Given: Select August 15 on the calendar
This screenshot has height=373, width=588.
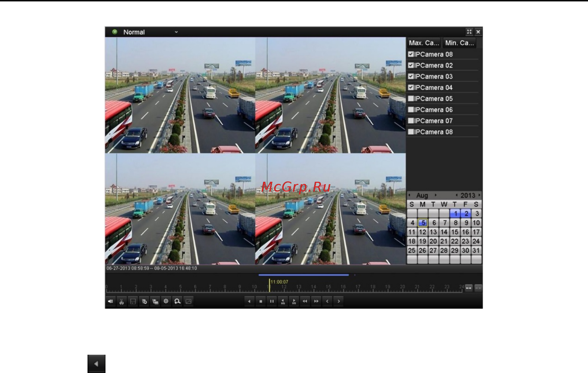Looking at the screenshot, I should tap(455, 232).
